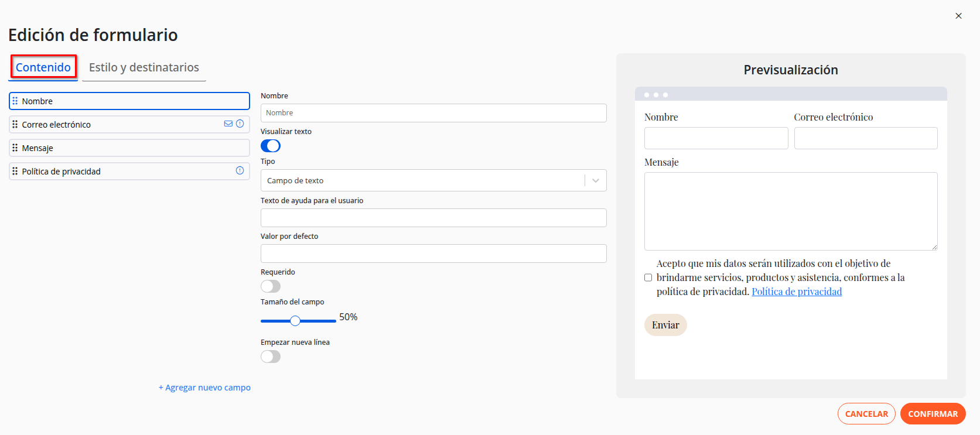The image size is (980, 435).
Task: Click the info icon on Política de privacidad row
Action: (240, 170)
